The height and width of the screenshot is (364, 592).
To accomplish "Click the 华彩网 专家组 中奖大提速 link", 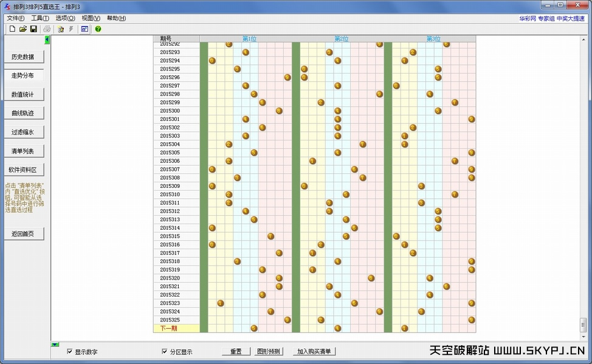I will (x=551, y=18).
